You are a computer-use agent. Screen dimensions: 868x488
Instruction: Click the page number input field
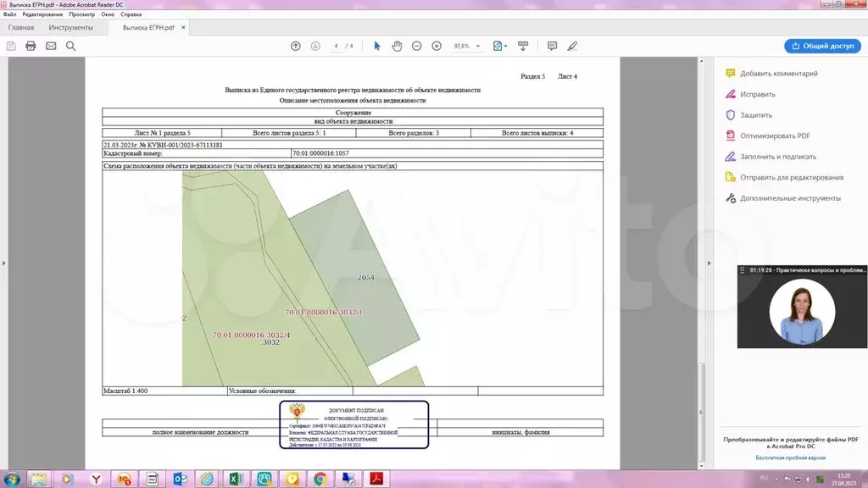point(337,46)
